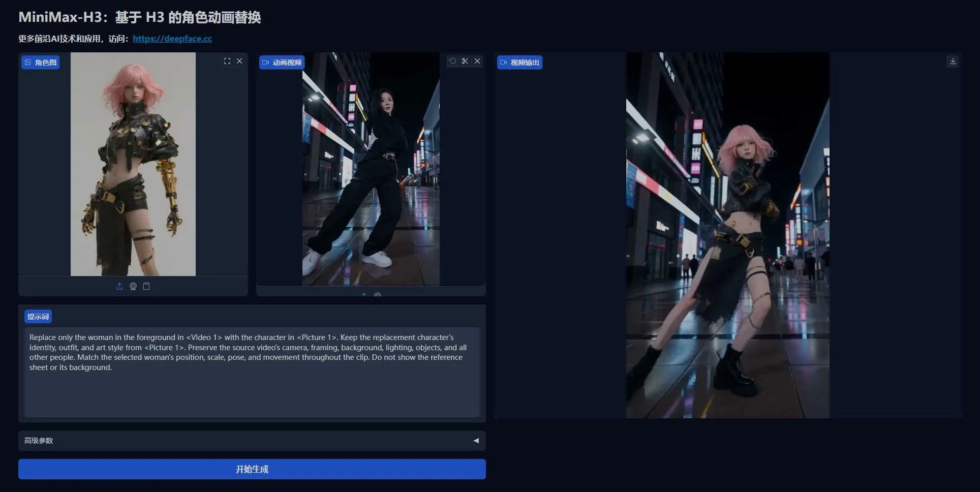The width and height of the screenshot is (980, 492).
Task: Click the 开始生成 button
Action: (252, 469)
